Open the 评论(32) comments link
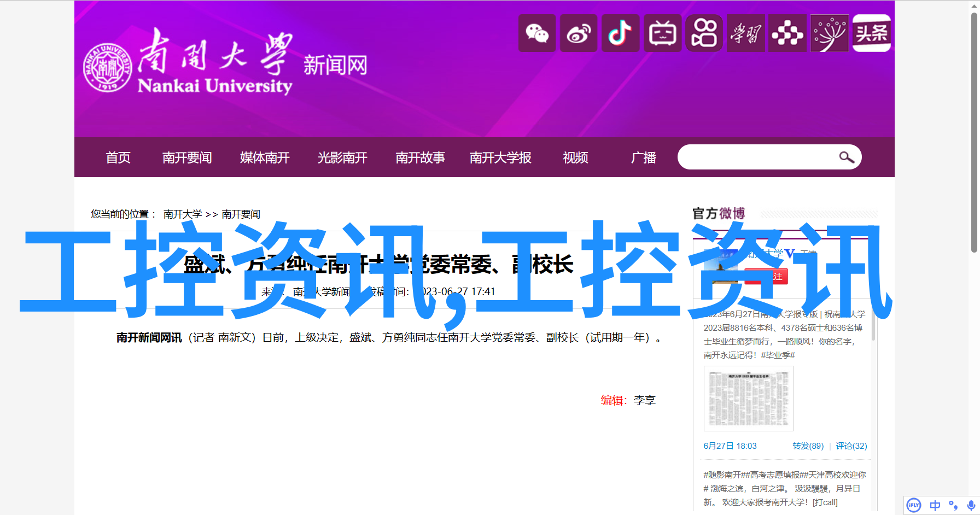 (x=851, y=446)
